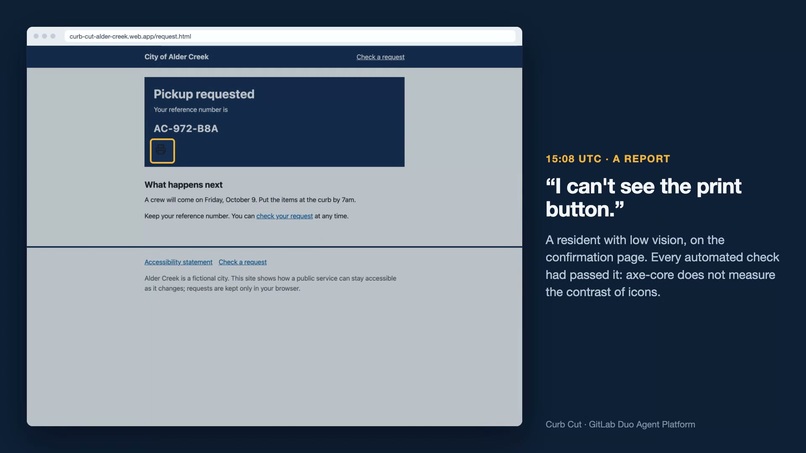Click the low-contrast print icon button
806x453 pixels.
[162, 151]
